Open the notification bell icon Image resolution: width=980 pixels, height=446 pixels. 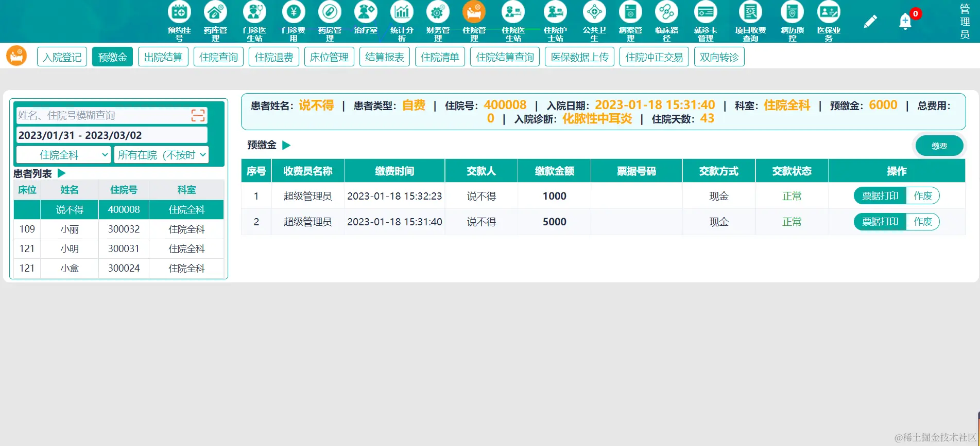click(x=905, y=21)
